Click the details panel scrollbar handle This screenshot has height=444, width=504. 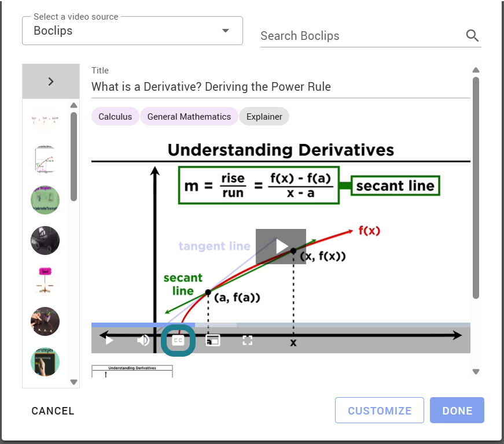476,188
